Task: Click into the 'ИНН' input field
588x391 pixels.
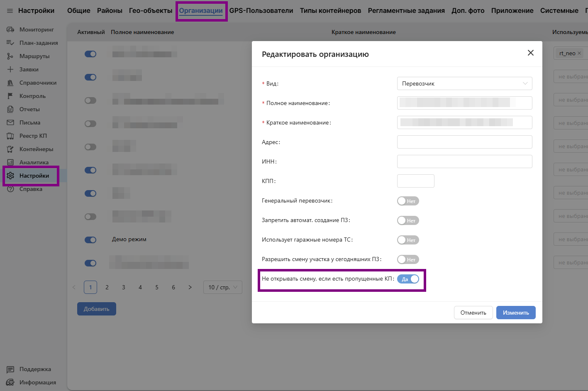Action: click(x=464, y=161)
